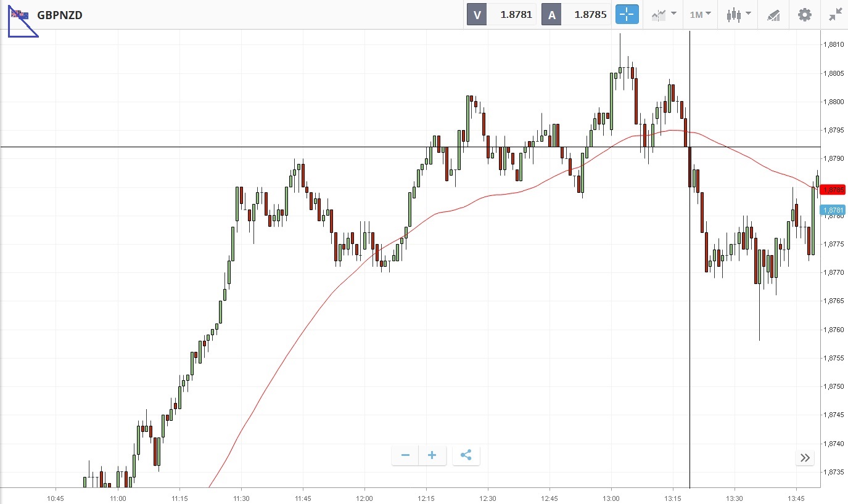Select the drawing tools pencil icon

click(773, 15)
